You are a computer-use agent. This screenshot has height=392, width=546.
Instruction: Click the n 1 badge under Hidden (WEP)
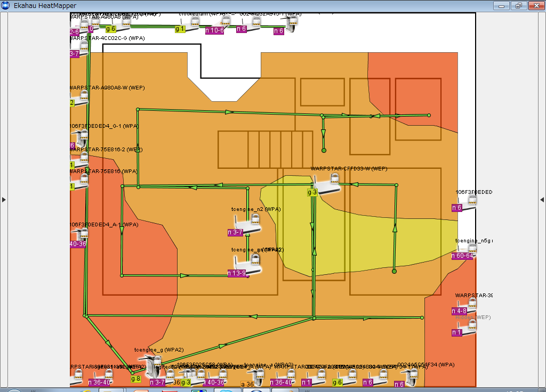pyautogui.click(x=456, y=332)
